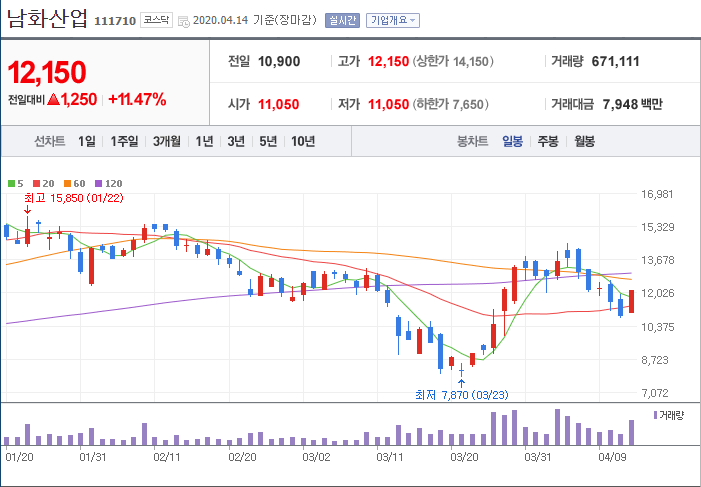701x487 pixels.
Task: Click the 12,026 price axis label
Action: pos(657,293)
